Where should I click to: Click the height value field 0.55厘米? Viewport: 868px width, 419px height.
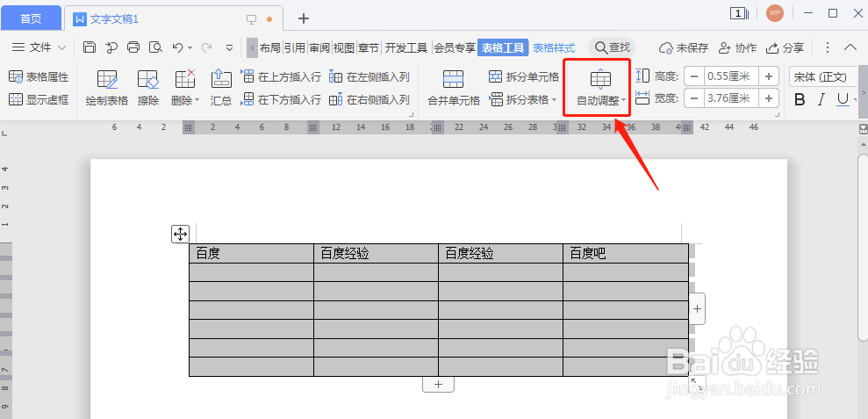[x=731, y=76]
